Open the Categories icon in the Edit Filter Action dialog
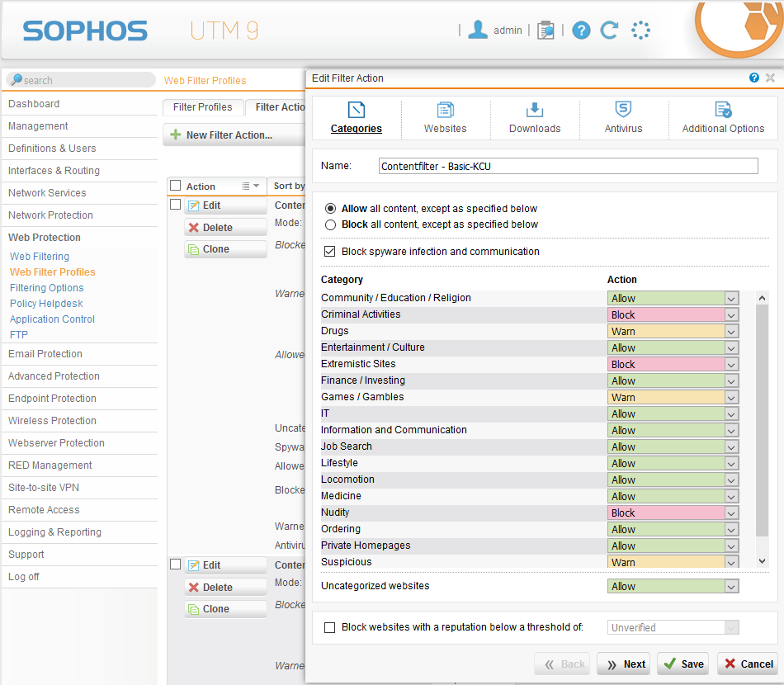The height and width of the screenshot is (685, 784). [356, 110]
